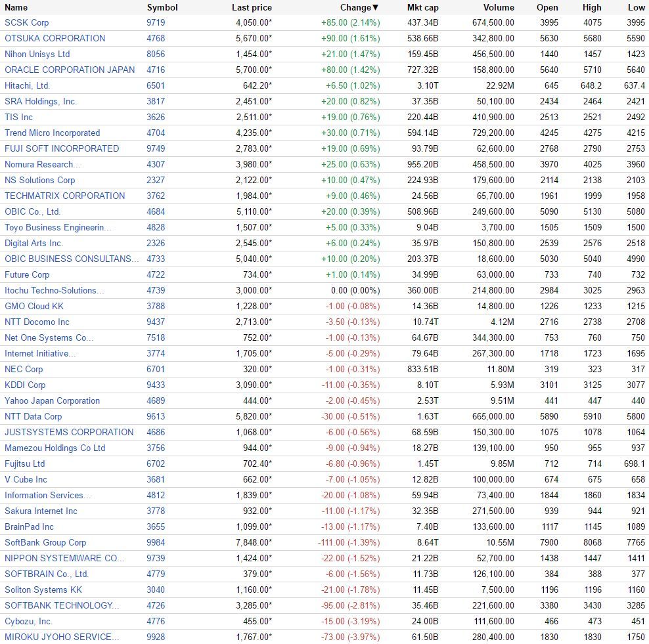This screenshot has height=644, width=649.
Task: Open TIS Inc link
Action: point(18,117)
